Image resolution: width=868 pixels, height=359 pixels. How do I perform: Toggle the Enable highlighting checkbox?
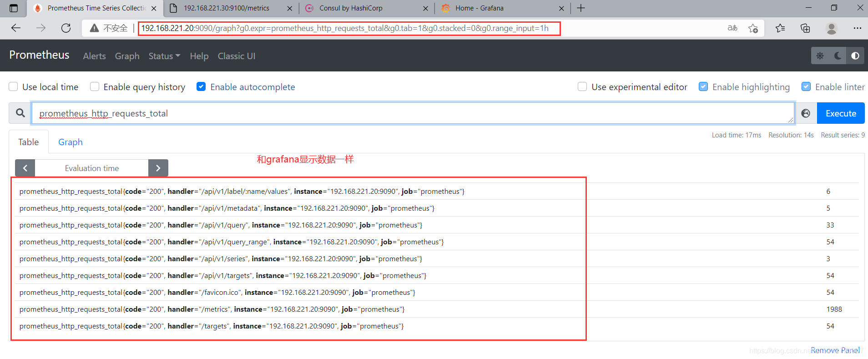pyautogui.click(x=703, y=86)
